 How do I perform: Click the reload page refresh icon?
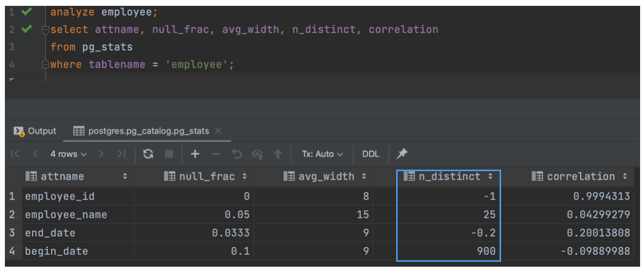click(148, 154)
